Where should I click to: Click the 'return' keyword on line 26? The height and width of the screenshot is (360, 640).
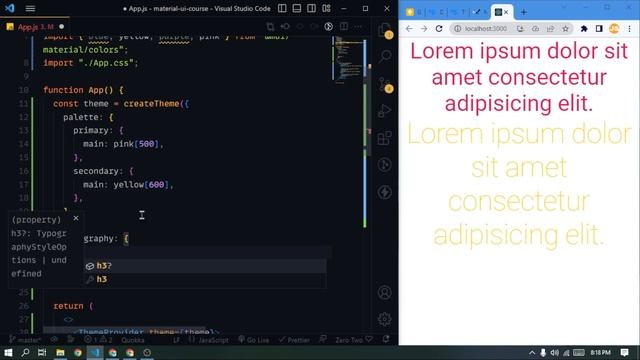point(68,306)
